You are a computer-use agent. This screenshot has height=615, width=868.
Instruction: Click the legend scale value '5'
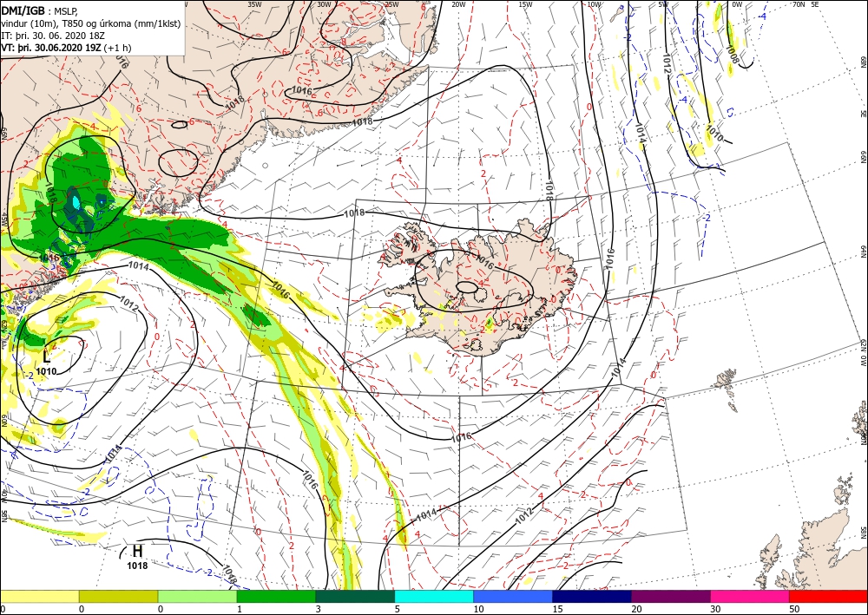pos(397,609)
